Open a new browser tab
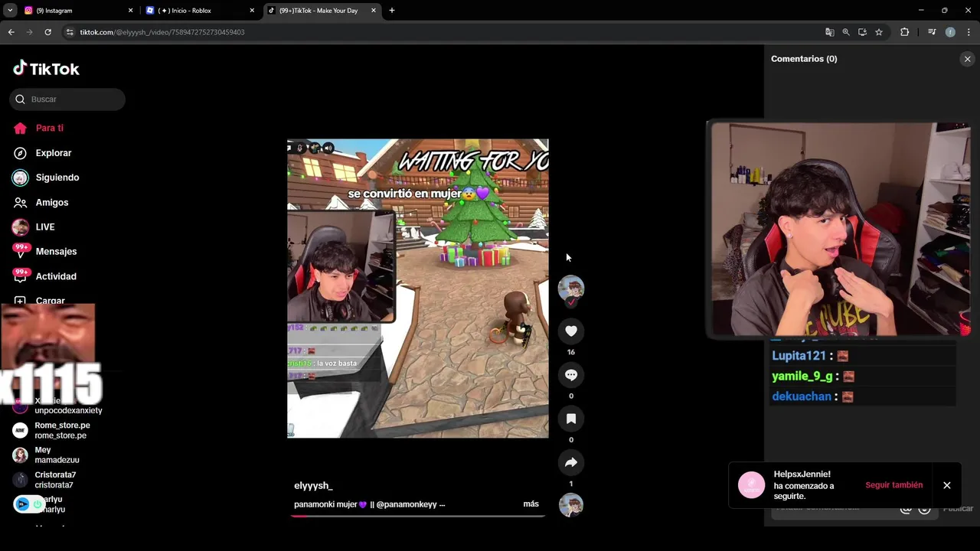980x551 pixels. [x=392, y=11]
